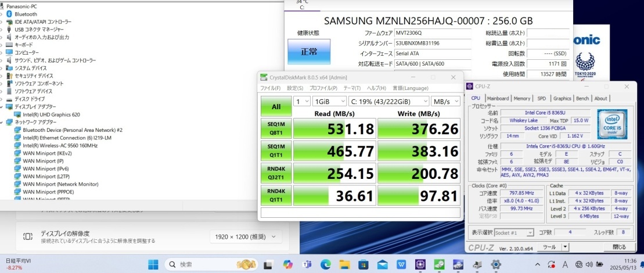Open Microsoft Edge from taskbar

[326, 264]
